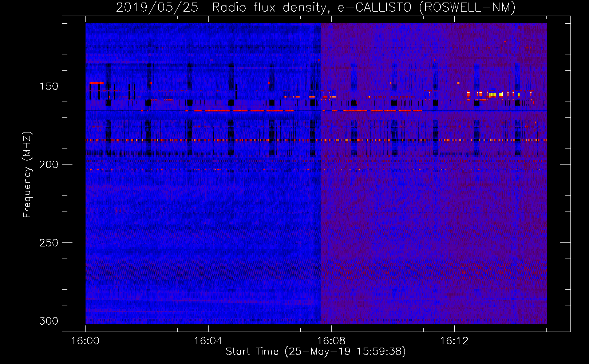Click the 16:00 time tick label
589x364 pixels.
click(x=85, y=341)
